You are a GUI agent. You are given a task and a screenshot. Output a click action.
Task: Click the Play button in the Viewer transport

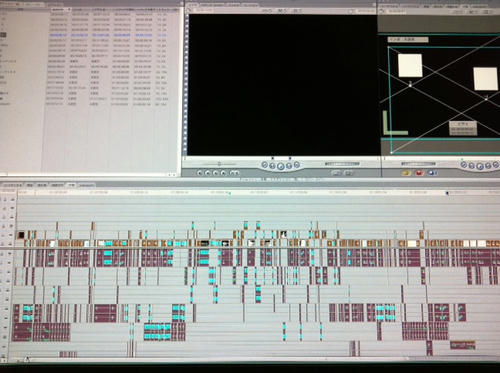281,166
